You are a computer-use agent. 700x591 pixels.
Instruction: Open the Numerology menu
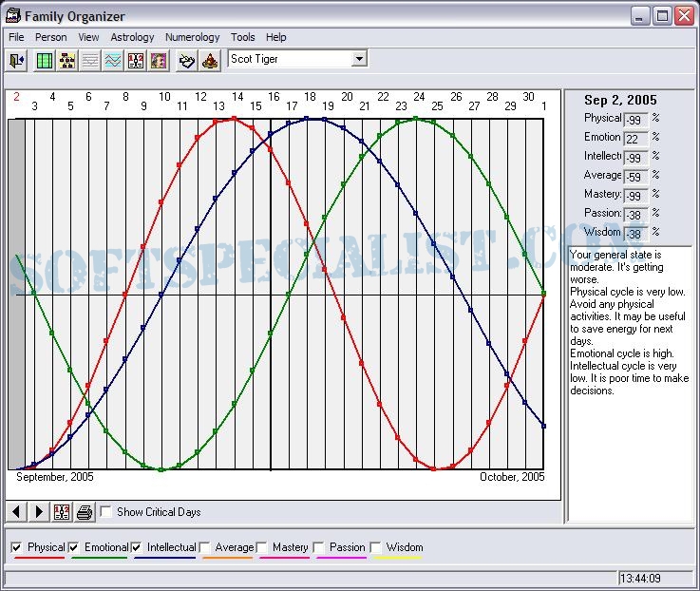[192, 37]
